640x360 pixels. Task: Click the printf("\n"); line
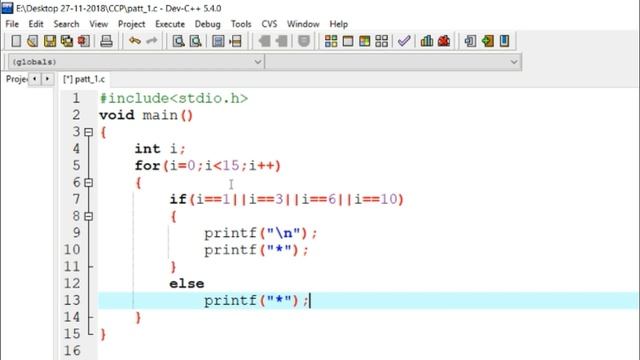pyautogui.click(x=260, y=233)
